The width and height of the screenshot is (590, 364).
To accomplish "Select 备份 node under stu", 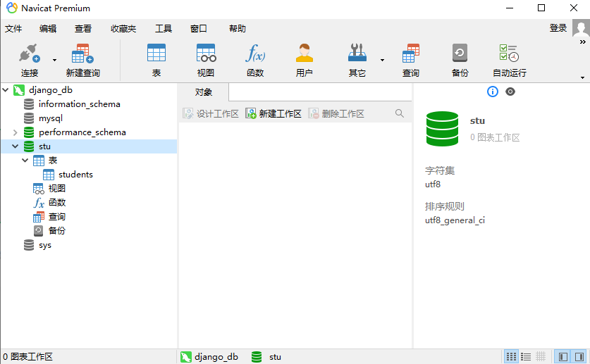I will 57,231.
